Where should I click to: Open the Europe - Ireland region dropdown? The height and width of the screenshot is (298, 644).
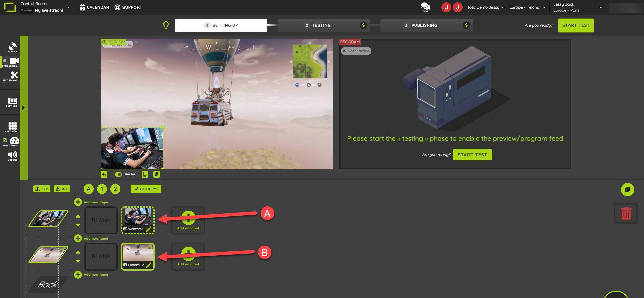tap(528, 7)
